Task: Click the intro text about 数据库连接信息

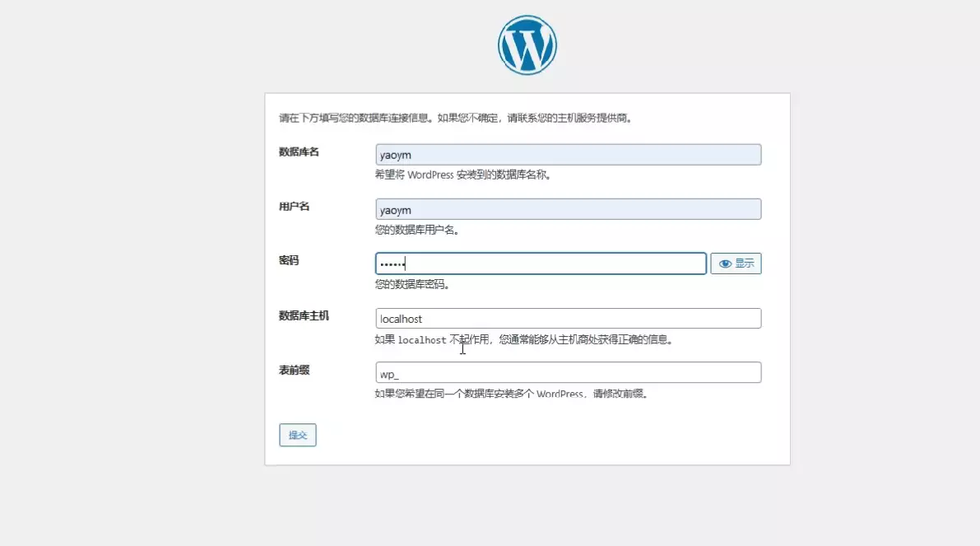Action: (455, 118)
